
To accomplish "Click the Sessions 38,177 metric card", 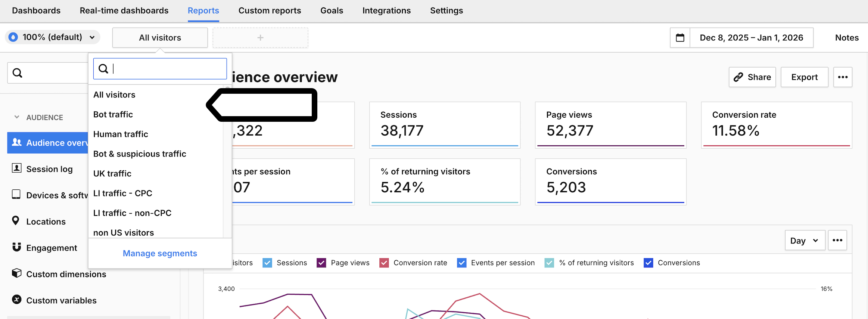I will (x=445, y=125).
